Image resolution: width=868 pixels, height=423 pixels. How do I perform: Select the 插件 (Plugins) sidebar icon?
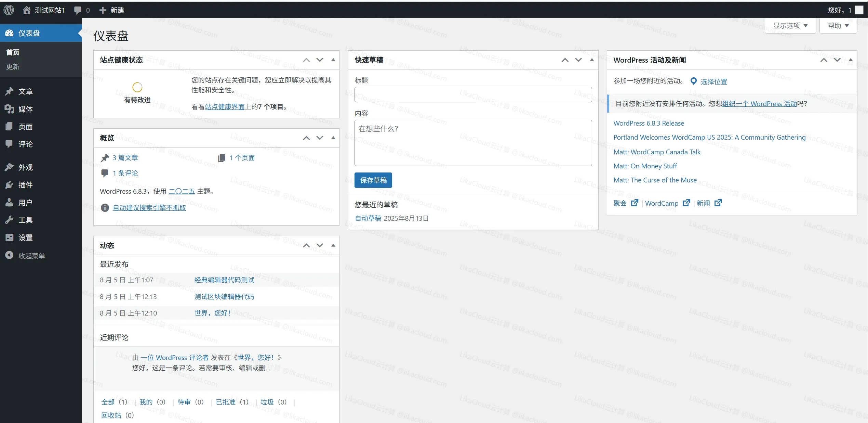click(x=10, y=185)
